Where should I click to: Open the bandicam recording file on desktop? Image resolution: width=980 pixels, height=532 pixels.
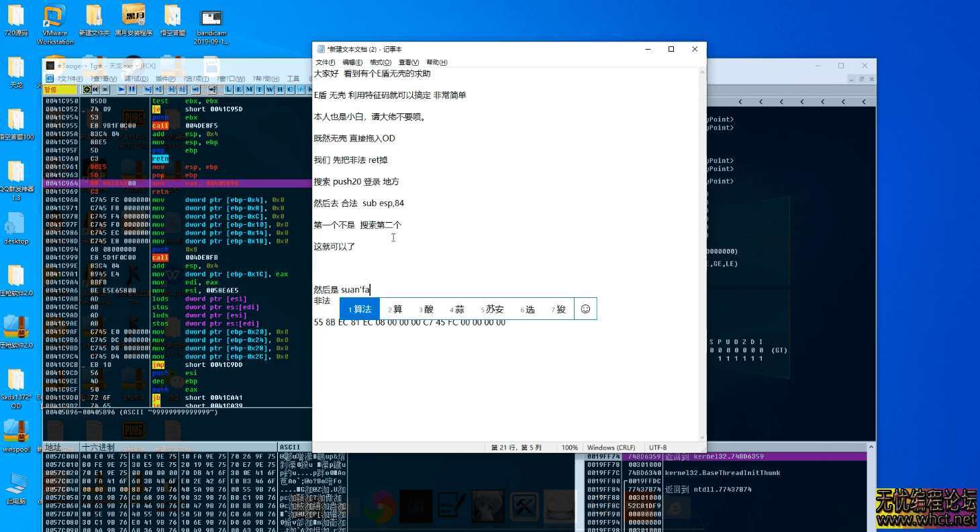click(211, 17)
